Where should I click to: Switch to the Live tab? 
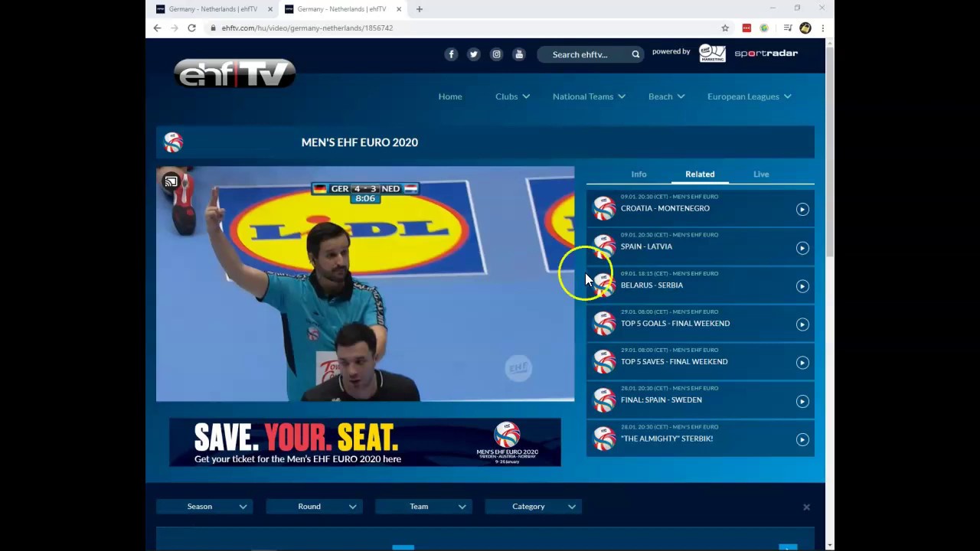coord(761,174)
